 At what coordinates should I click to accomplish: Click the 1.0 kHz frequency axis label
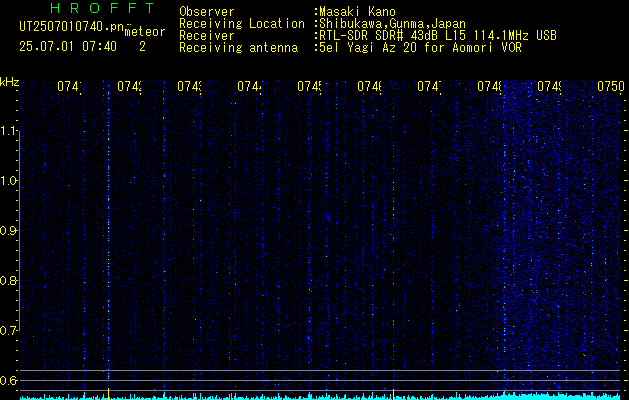[8, 180]
